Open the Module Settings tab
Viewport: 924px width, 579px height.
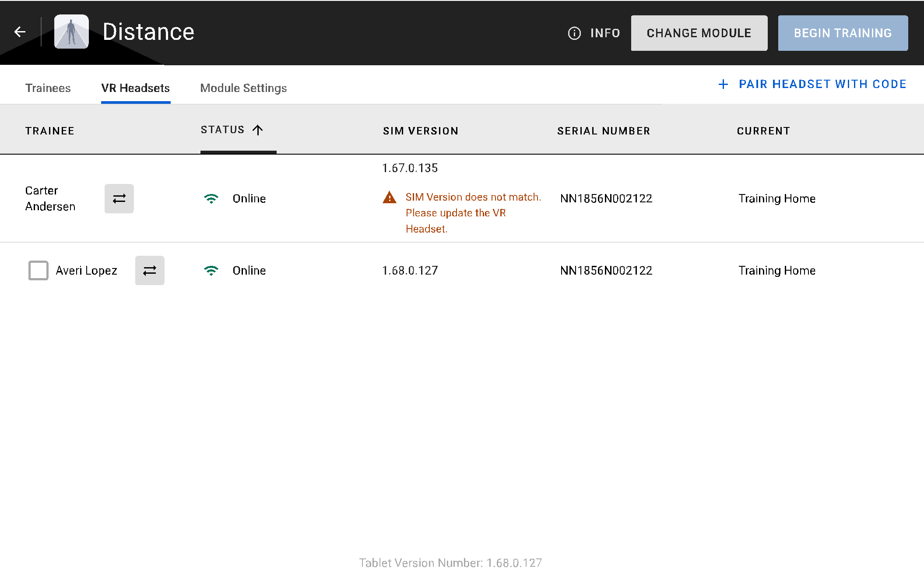click(x=243, y=88)
